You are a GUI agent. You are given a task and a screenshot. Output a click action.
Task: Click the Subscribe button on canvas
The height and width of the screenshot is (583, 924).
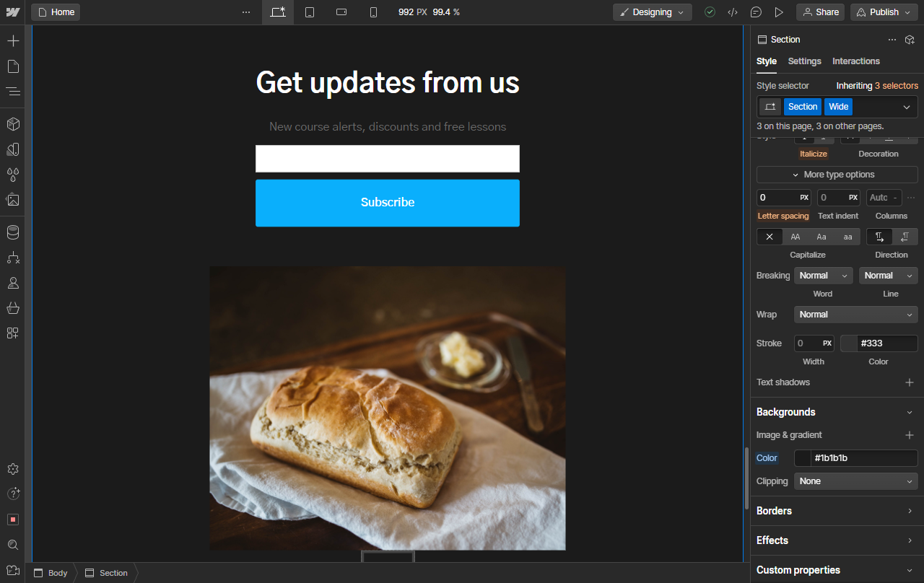[388, 203]
